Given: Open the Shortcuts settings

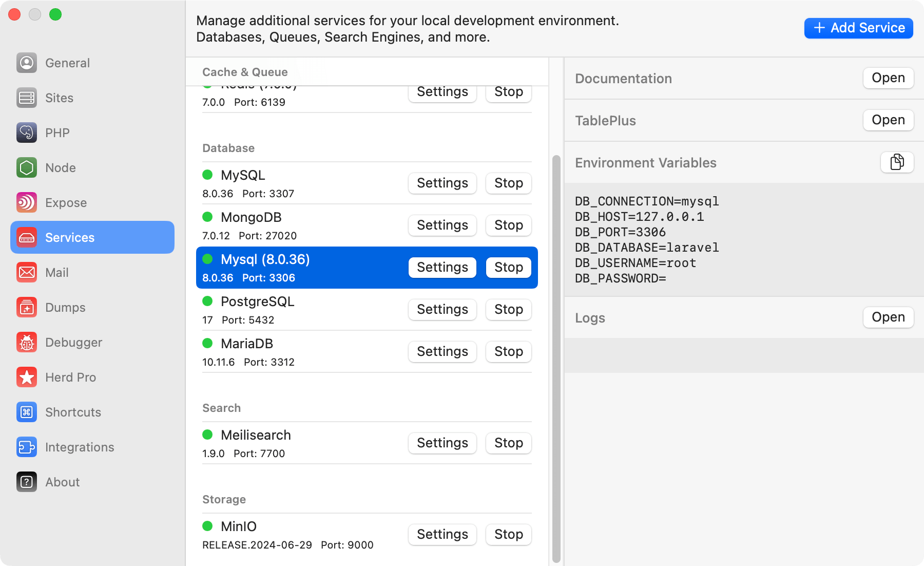Looking at the screenshot, I should pos(72,412).
